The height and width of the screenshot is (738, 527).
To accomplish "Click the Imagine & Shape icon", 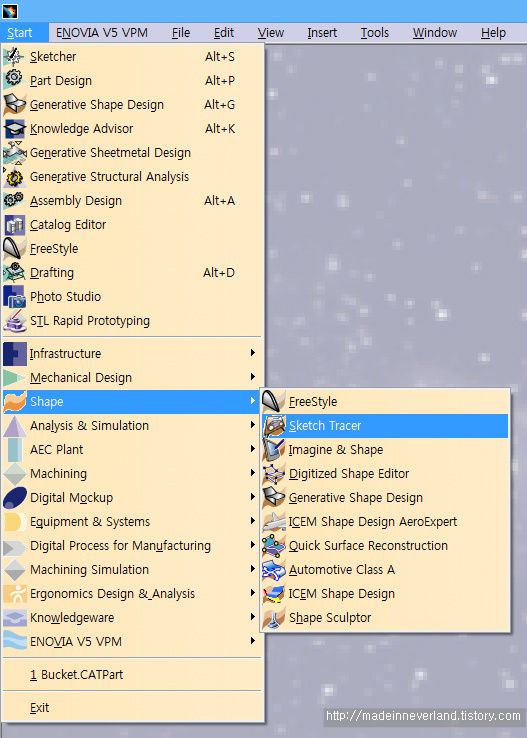I will (x=274, y=449).
